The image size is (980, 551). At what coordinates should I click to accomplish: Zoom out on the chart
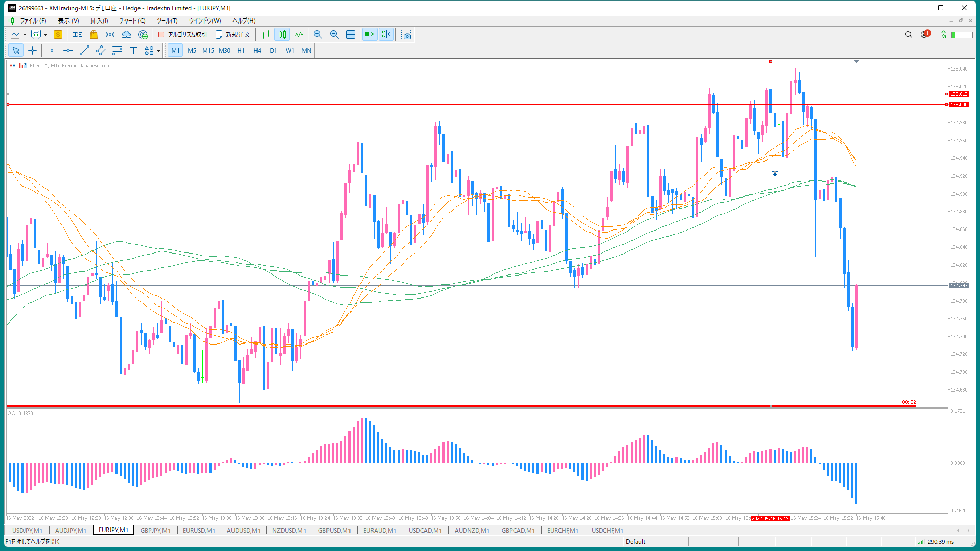pos(334,35)
